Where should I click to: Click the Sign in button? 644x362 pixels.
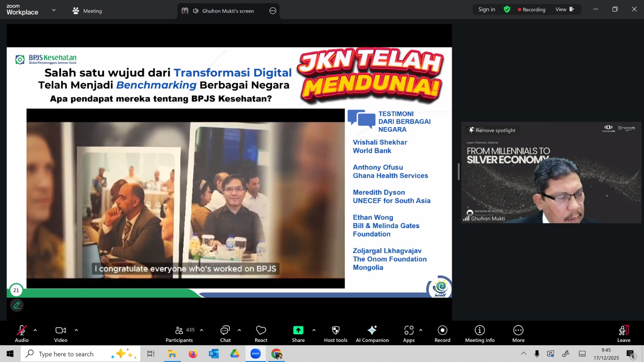click(x=487, y=9)
